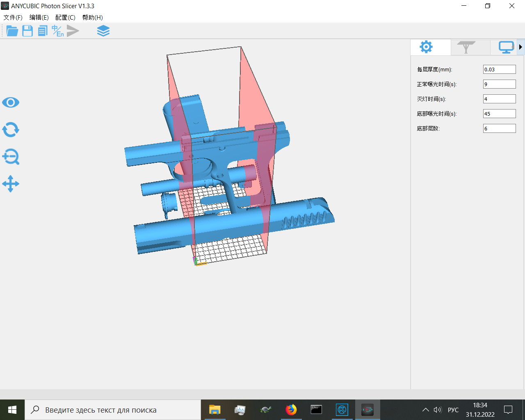The image size is (525, 420).
Task: Open the 配置(C) menu
Action: coord(65,17)
